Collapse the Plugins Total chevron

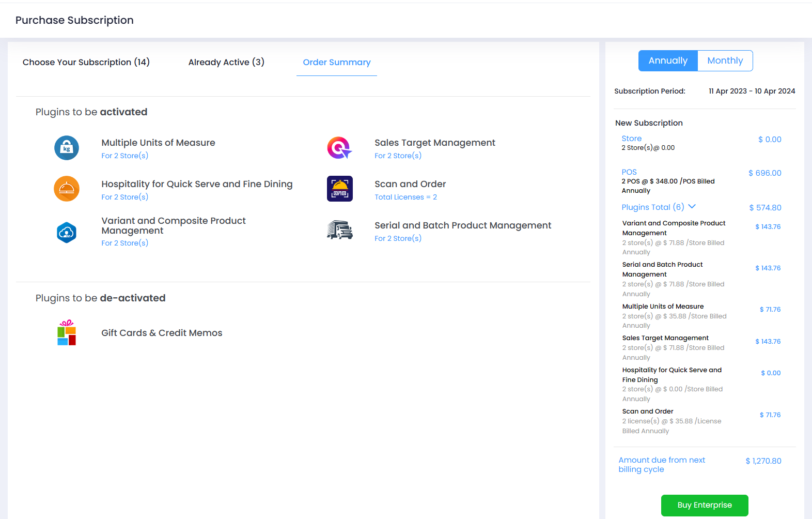pos(692,207)
